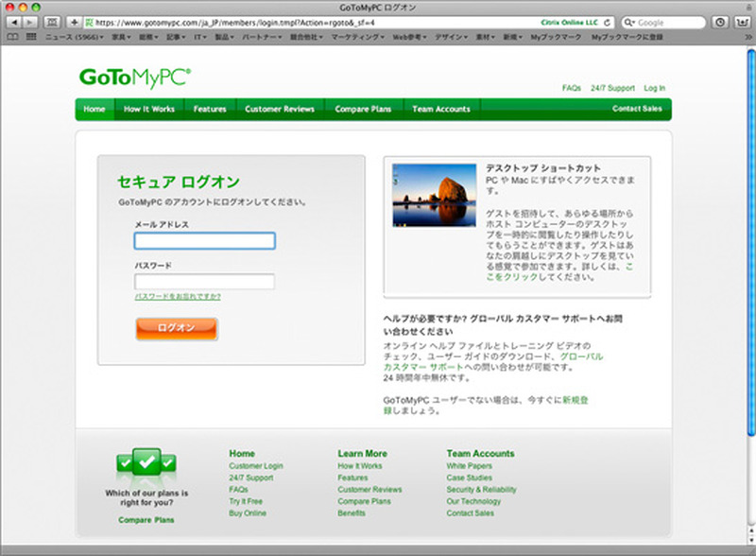756x556 pixels.
Task: Click the forgot password link
Action: coord(178,297)
